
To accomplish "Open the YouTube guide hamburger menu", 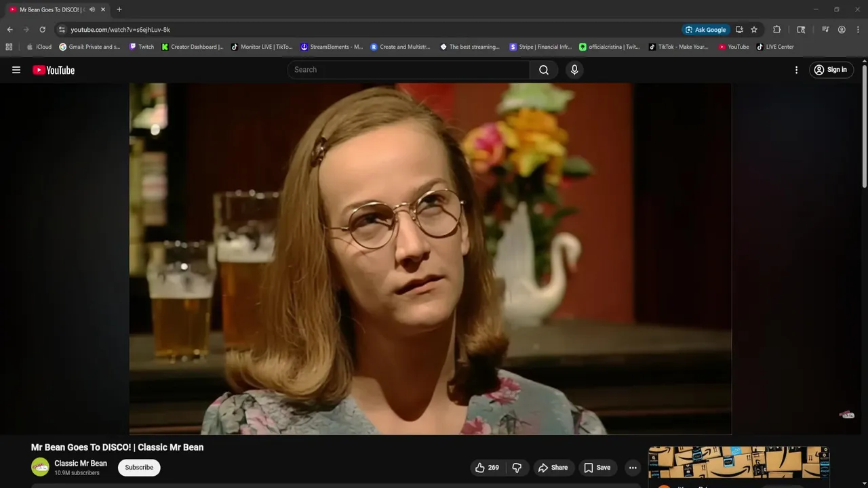I will coord(16,70).
